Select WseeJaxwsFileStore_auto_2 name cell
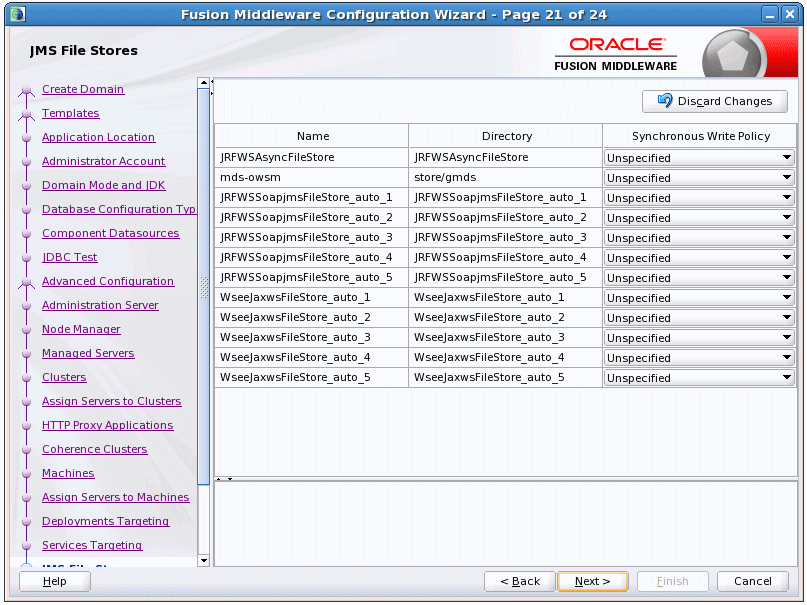 [x=312, y=317]
